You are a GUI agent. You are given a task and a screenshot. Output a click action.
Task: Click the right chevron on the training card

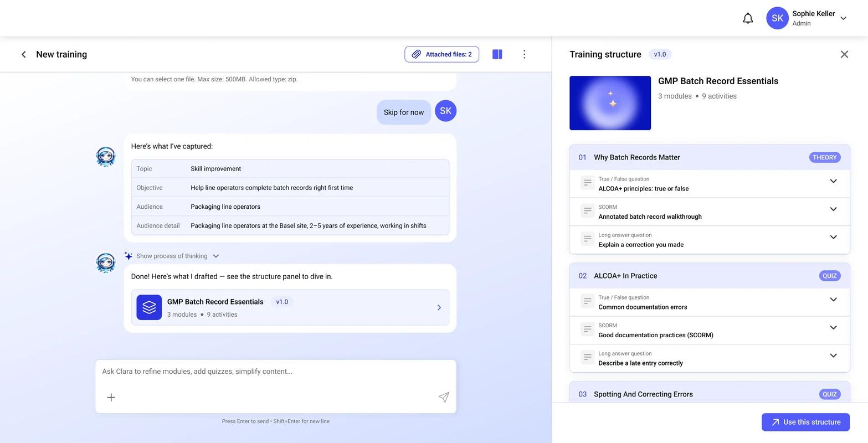click(439, 307)
